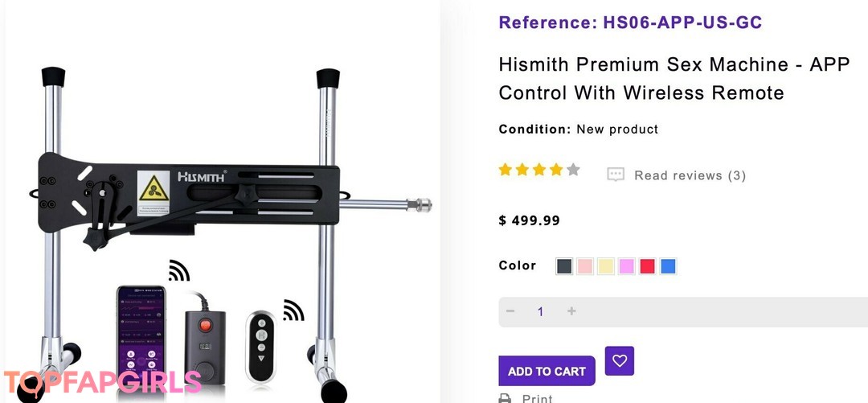Image resolution: width=868 pixels, height=403 pixels.
Task: Open the Read reviews (3) link
Action: (x=690, y=175)
